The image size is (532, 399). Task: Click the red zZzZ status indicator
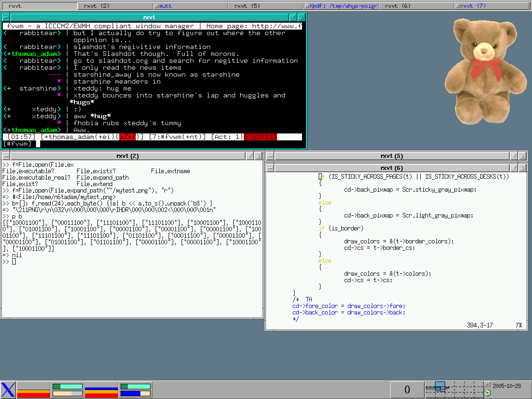[127, 137]
